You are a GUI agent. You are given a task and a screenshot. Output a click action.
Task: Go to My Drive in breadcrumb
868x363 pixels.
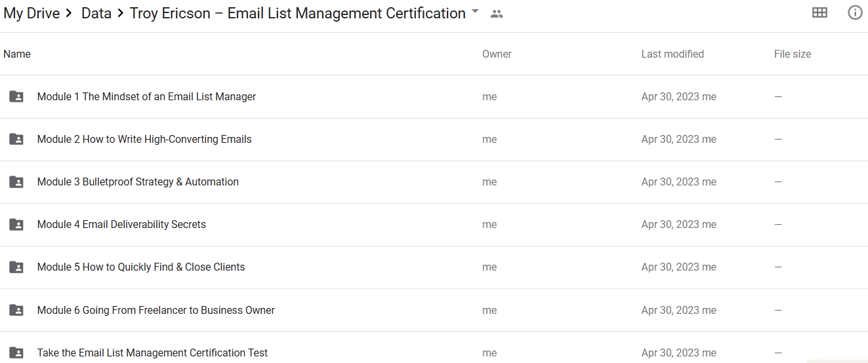[x=31, y=13]
